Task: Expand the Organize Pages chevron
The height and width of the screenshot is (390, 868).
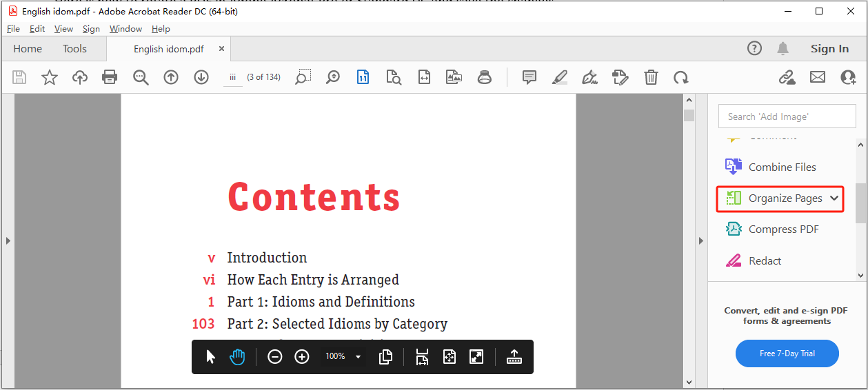Action: (x=834, y=198)
